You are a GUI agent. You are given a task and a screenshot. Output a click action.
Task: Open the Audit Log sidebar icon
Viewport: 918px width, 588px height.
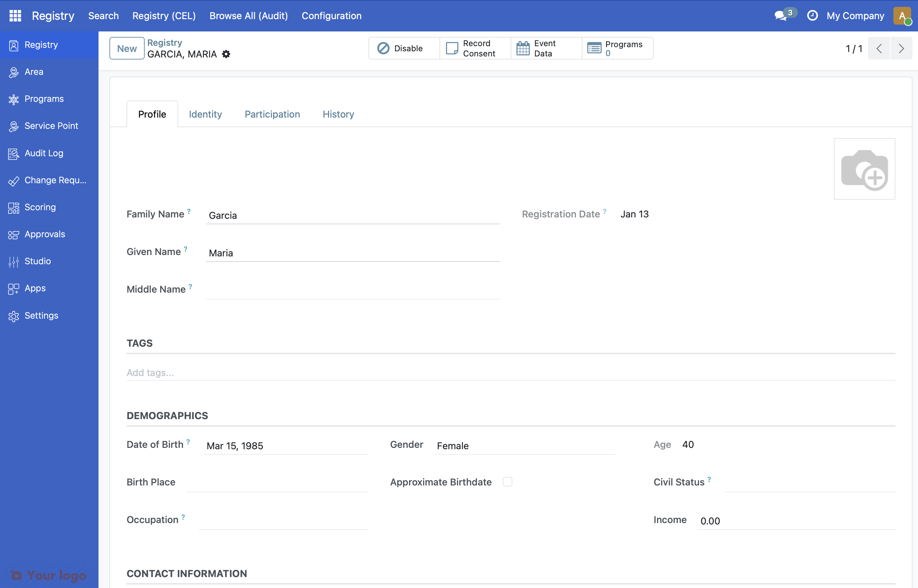point(14,153)
